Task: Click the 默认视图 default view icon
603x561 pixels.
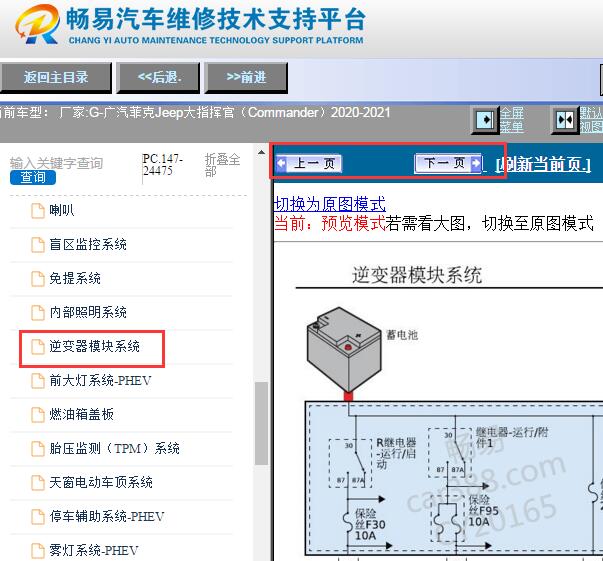Action: tap(565, 120)
